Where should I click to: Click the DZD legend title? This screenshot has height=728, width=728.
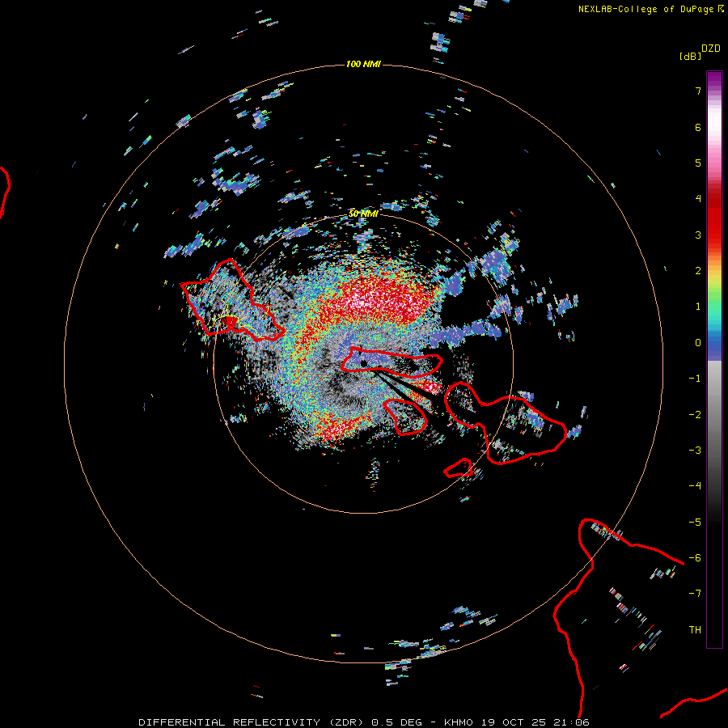click(x=711, y=49)
